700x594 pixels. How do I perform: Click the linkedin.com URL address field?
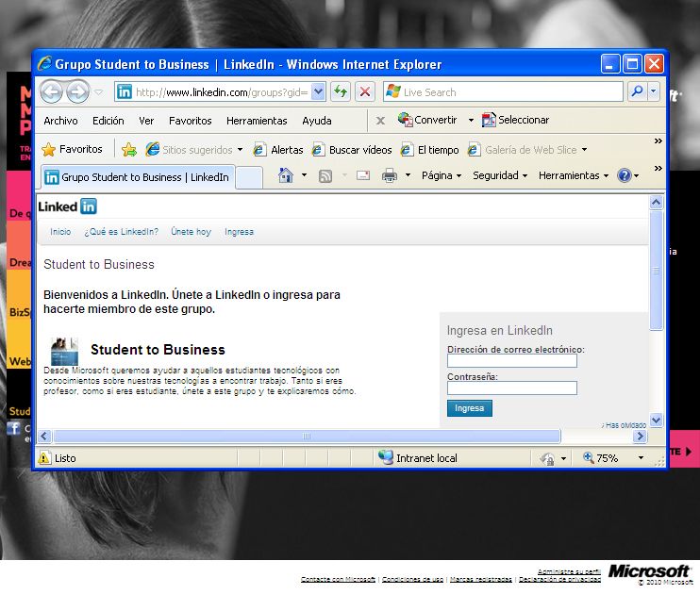coord(222,92)
